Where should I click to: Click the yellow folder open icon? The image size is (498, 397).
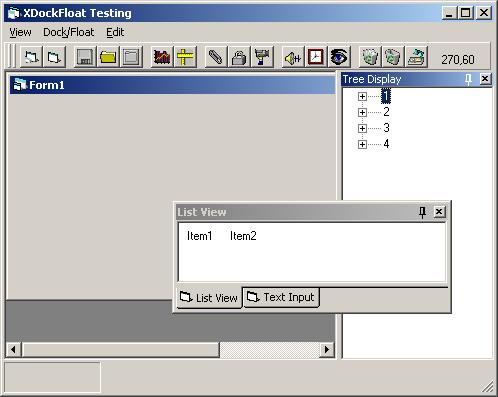[108, 57]
